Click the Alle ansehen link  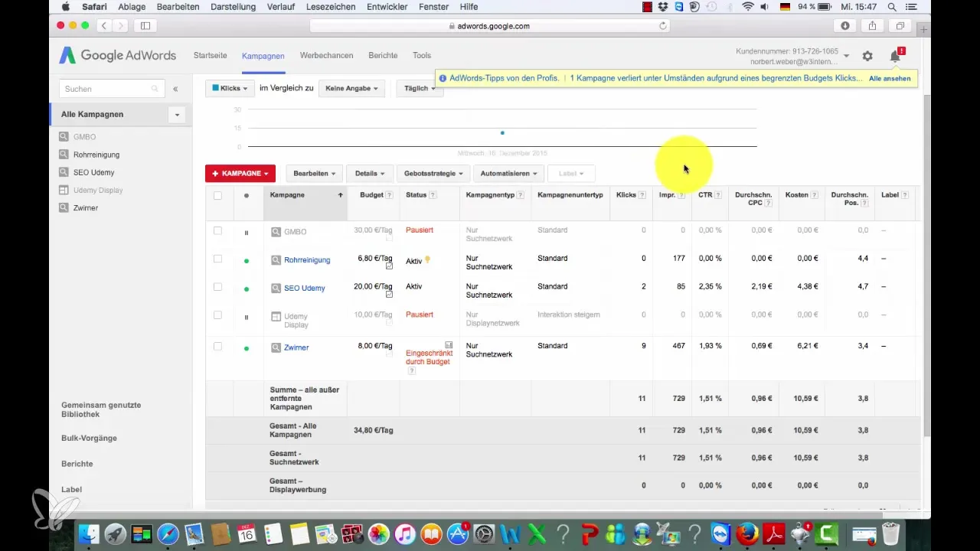click(x=890, y=79)
